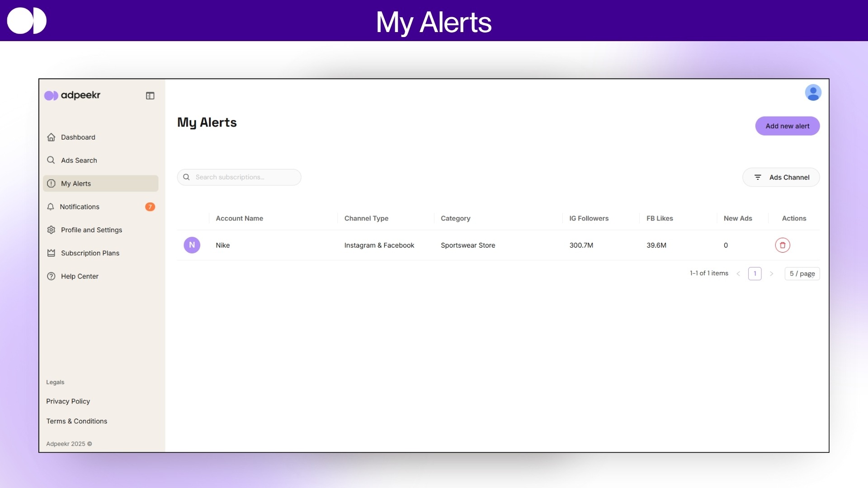Select My Alerts in the navigation menu
Viewport: 868px width, 488px height.
(76, 183)
